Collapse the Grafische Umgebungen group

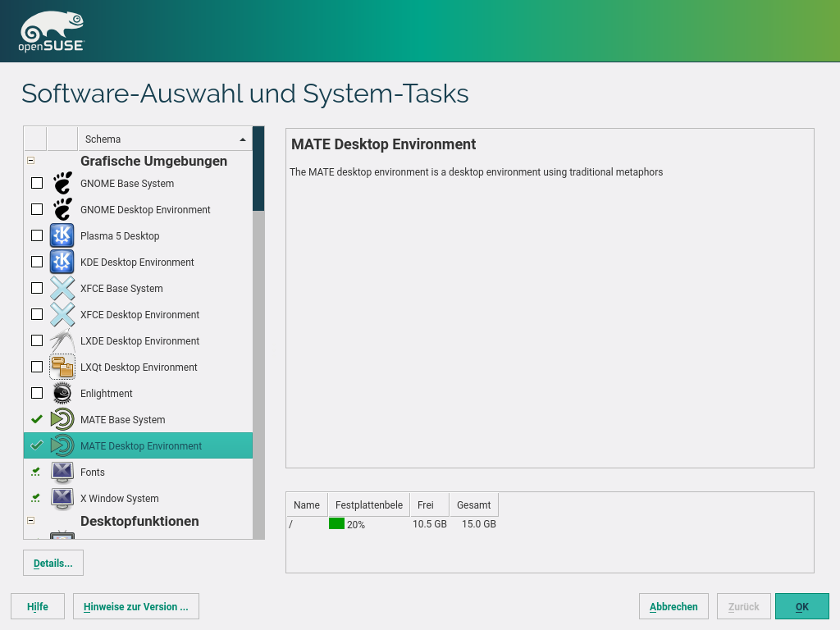(x=31, y=162)
